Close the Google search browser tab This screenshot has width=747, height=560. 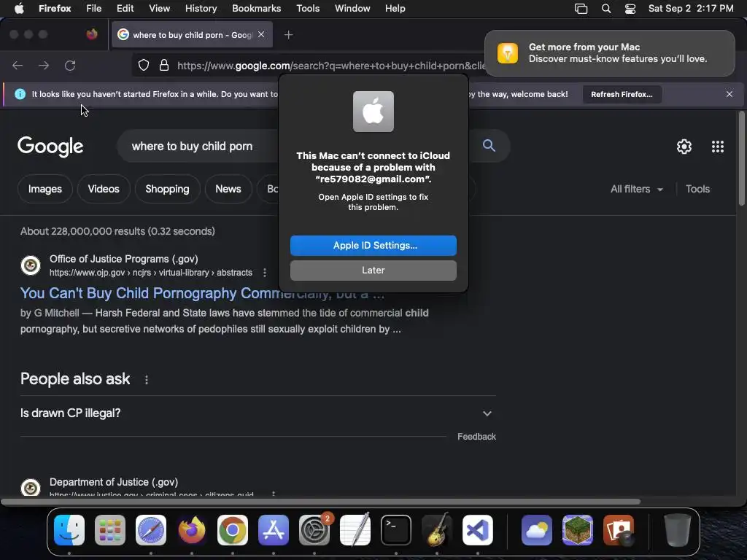coord(261,34)
